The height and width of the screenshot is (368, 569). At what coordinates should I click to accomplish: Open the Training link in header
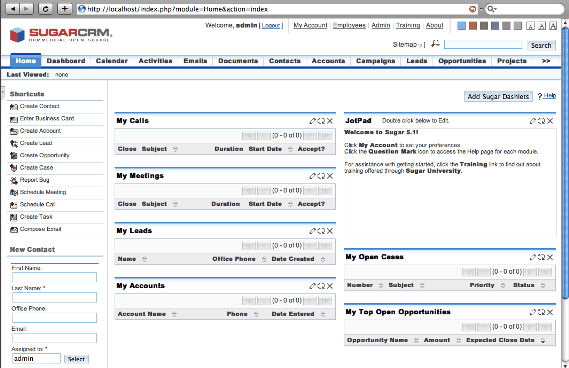[x=408, y=25]
